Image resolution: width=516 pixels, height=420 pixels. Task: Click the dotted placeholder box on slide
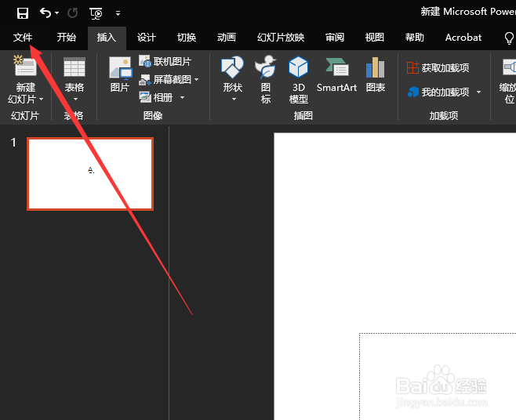pyautogui.click(x=438, y=377)
